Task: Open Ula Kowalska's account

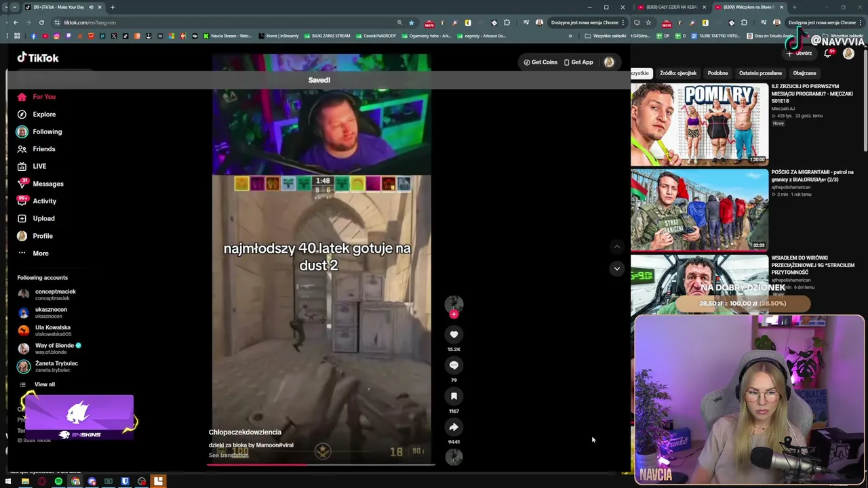Action: [x=45, y=330]
